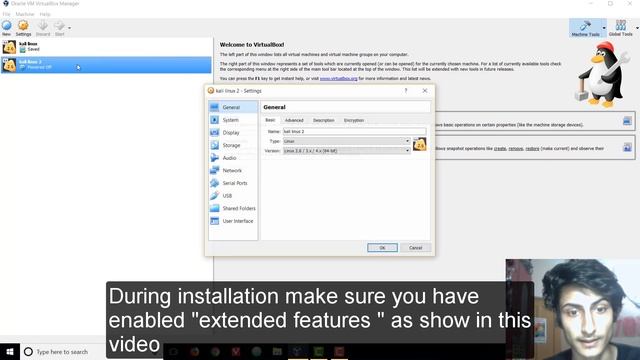Close the kali linux 2 Settings dialog
Image resolution: width=640 pixels, height=360 pixels.
click(425, 91)
